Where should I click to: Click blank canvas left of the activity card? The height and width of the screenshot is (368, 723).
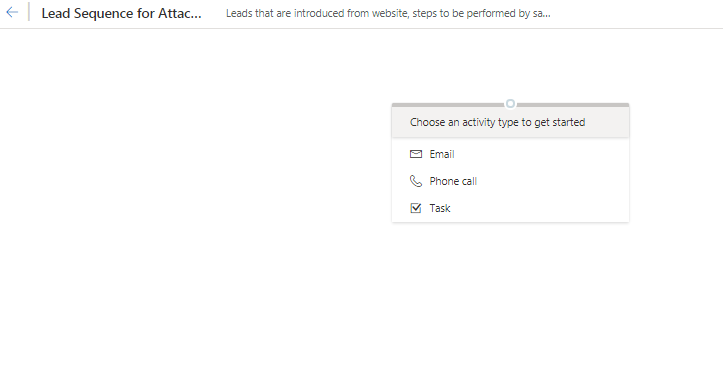click(x=196, y=161)
